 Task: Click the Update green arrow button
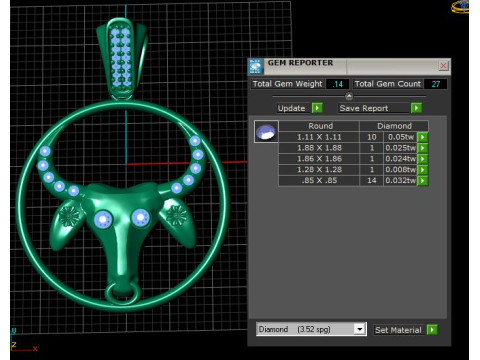point(317,108)
